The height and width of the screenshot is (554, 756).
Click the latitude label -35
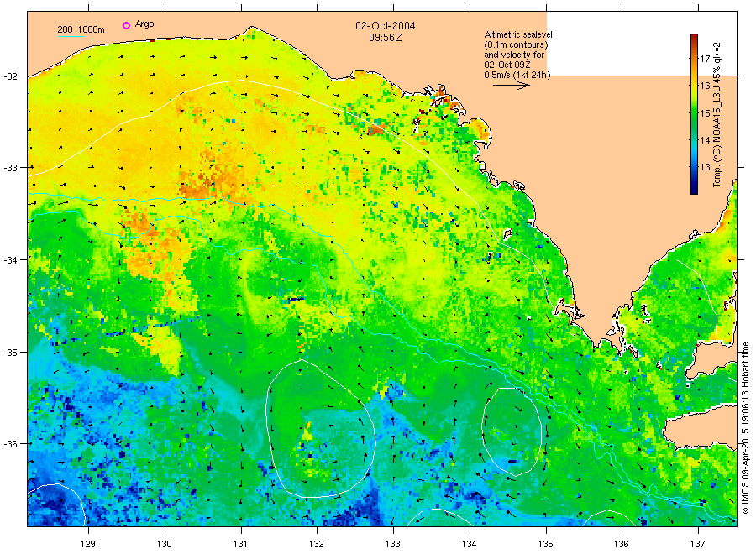point(11,353)
